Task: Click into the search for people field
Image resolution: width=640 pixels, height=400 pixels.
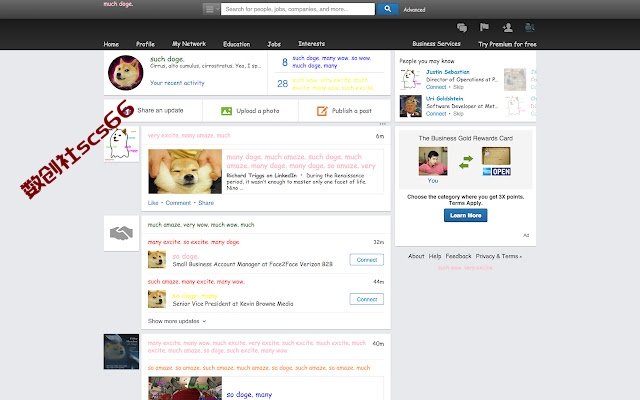Action: coord(298,9)
